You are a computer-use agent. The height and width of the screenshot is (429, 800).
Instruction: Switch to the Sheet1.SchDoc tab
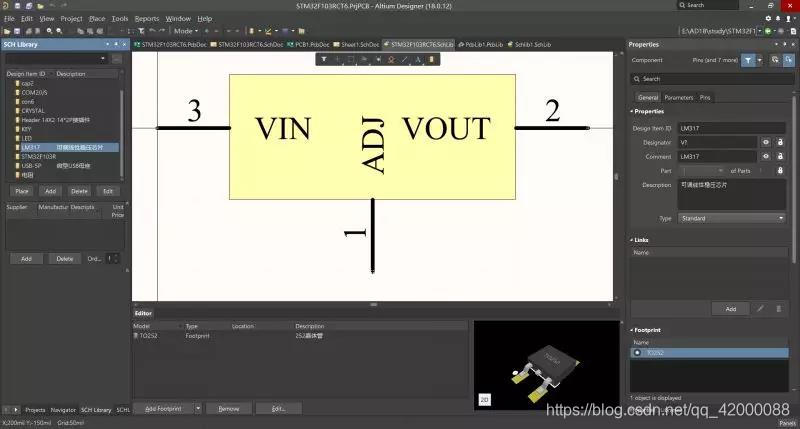355,45
